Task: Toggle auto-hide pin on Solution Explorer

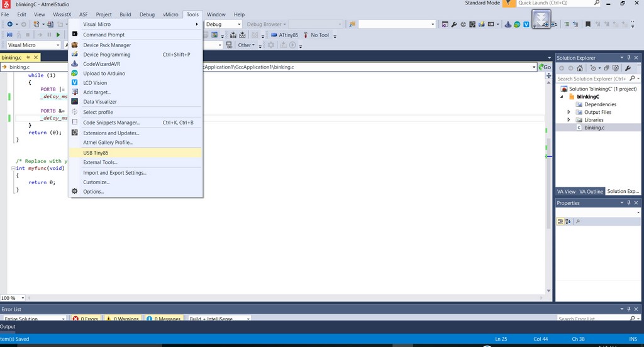Action: tap(628, 57)
